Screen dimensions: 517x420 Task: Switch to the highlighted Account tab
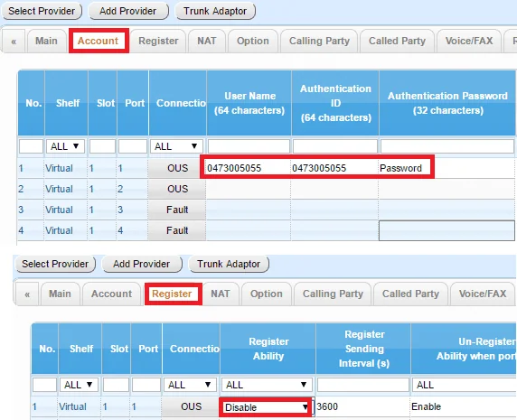coord(99,41)
